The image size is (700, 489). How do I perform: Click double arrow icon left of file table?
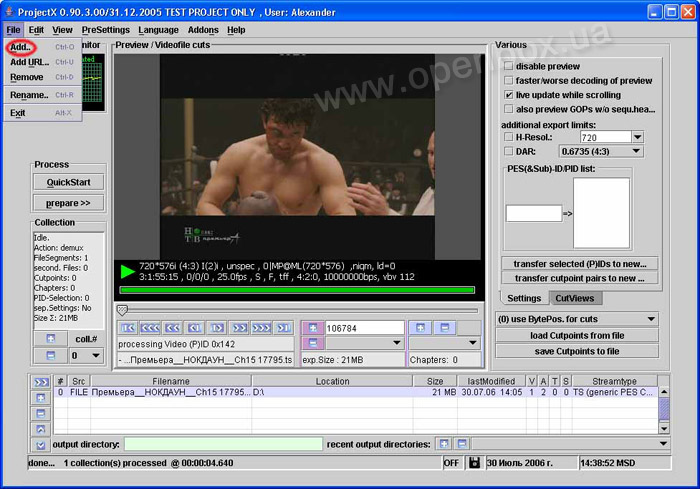tap(41, 382)
